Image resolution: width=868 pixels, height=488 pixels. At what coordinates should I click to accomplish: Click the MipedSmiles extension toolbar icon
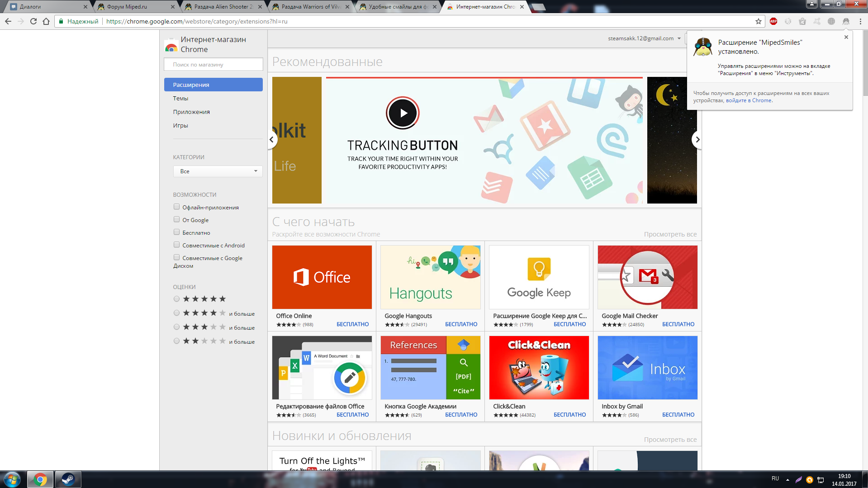pyautogui.click(x=846, y=21)
